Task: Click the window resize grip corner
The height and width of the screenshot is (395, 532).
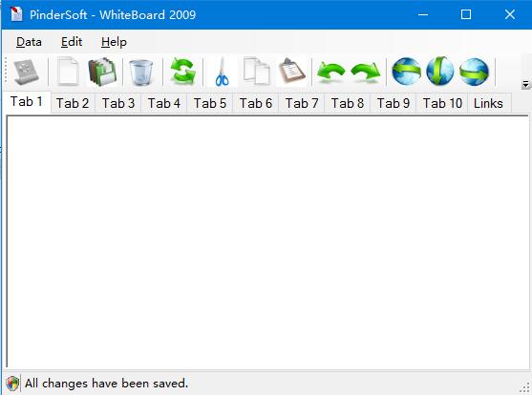Action: point(525,388)
